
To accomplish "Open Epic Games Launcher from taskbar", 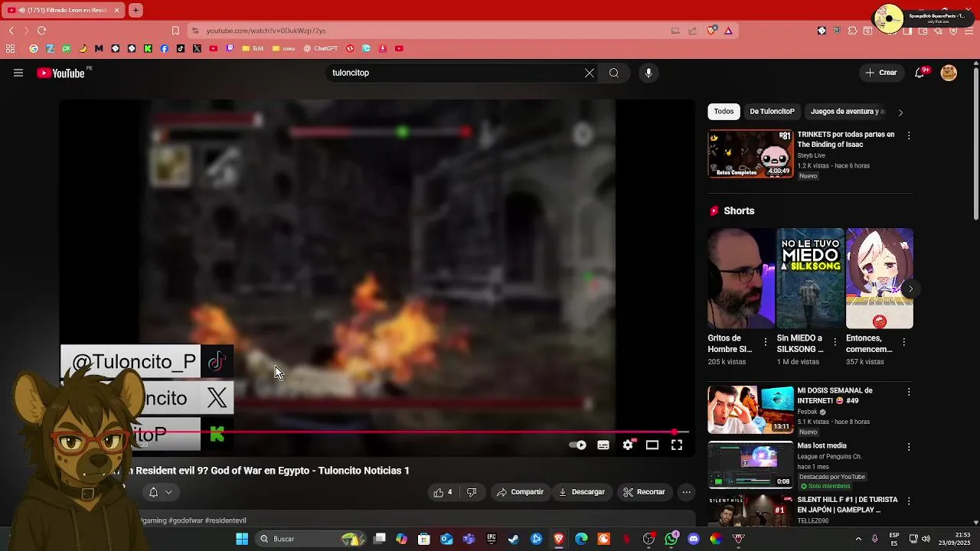I will 492,539.
